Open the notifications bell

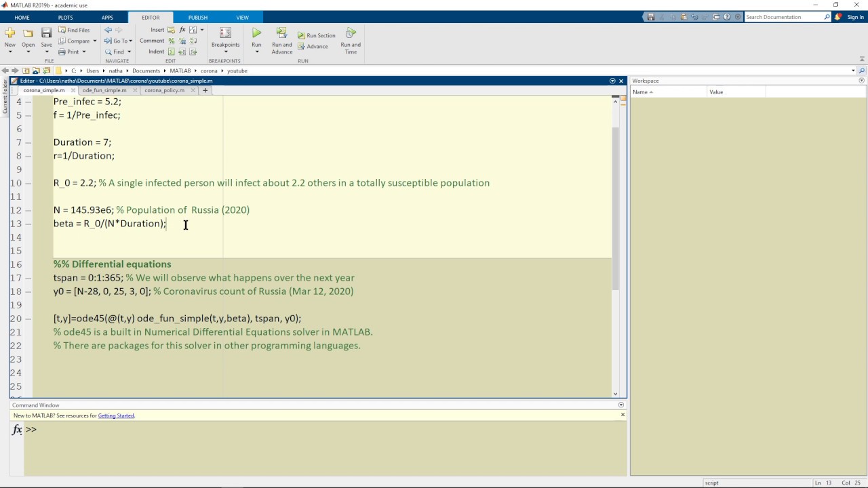pyautogui.click(x=839, y=17)
